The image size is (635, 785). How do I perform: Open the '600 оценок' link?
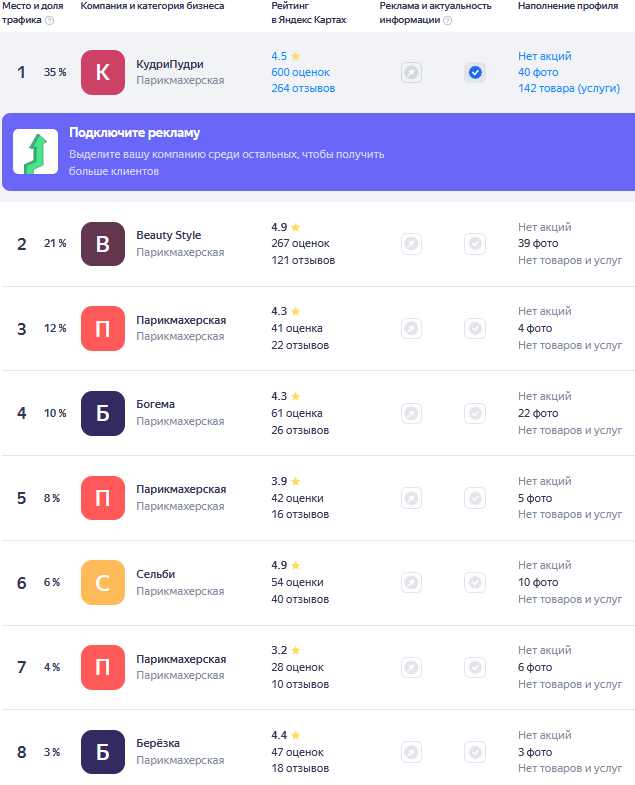[300, 72]
